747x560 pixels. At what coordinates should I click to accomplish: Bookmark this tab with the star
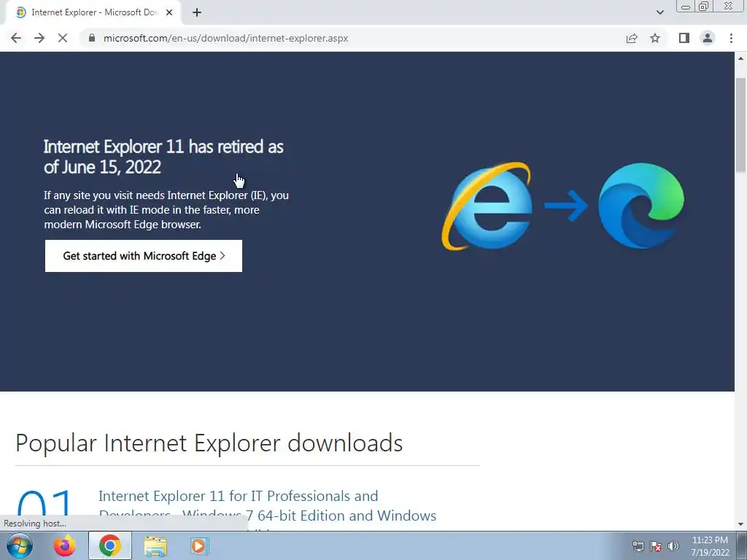655,38
